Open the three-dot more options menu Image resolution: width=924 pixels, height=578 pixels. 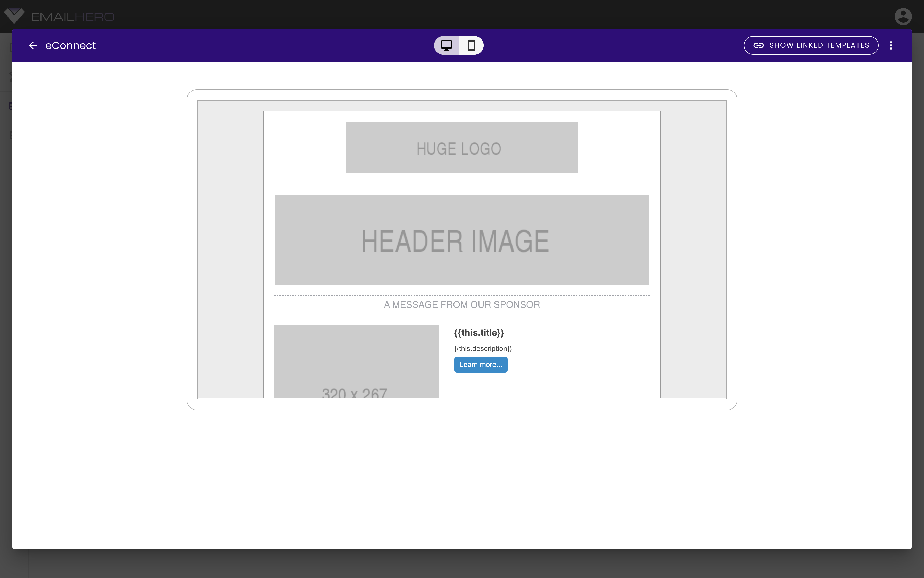click(x=891, y=45)
